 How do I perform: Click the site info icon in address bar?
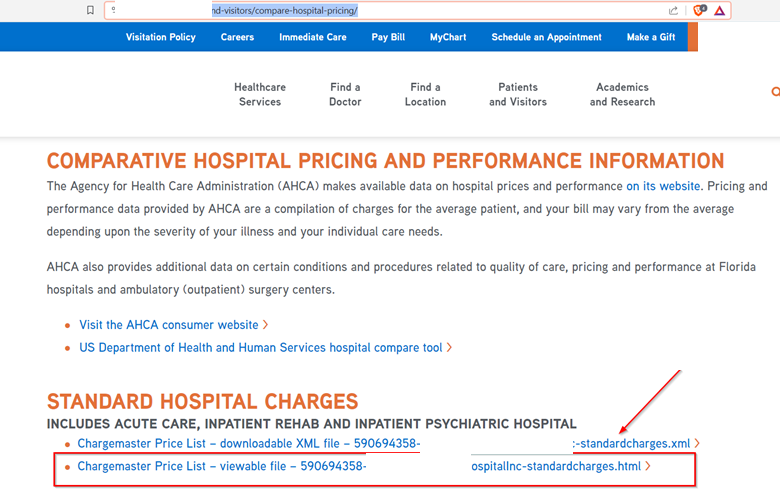point(114,10)
